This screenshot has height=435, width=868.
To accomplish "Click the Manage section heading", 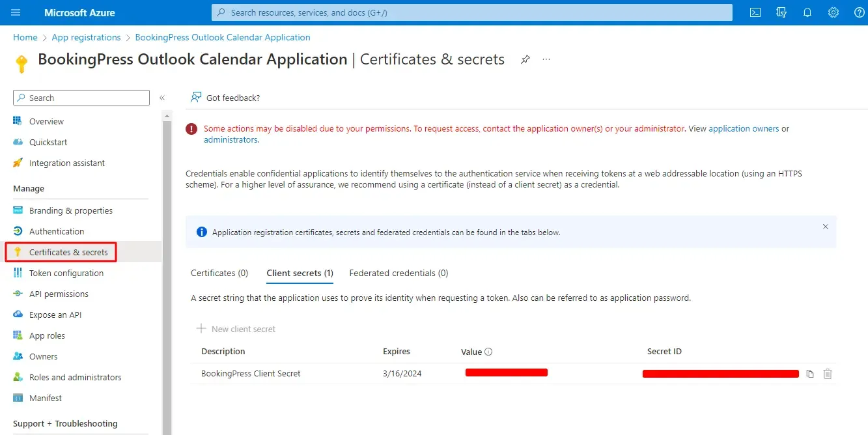I will (29, 189).
